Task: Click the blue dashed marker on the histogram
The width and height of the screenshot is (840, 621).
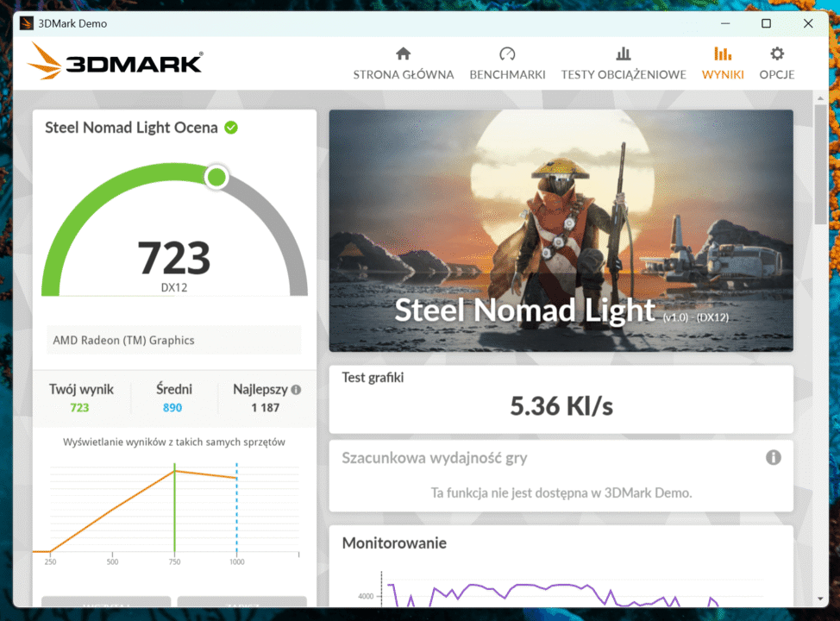Action: tap(235, 509)
